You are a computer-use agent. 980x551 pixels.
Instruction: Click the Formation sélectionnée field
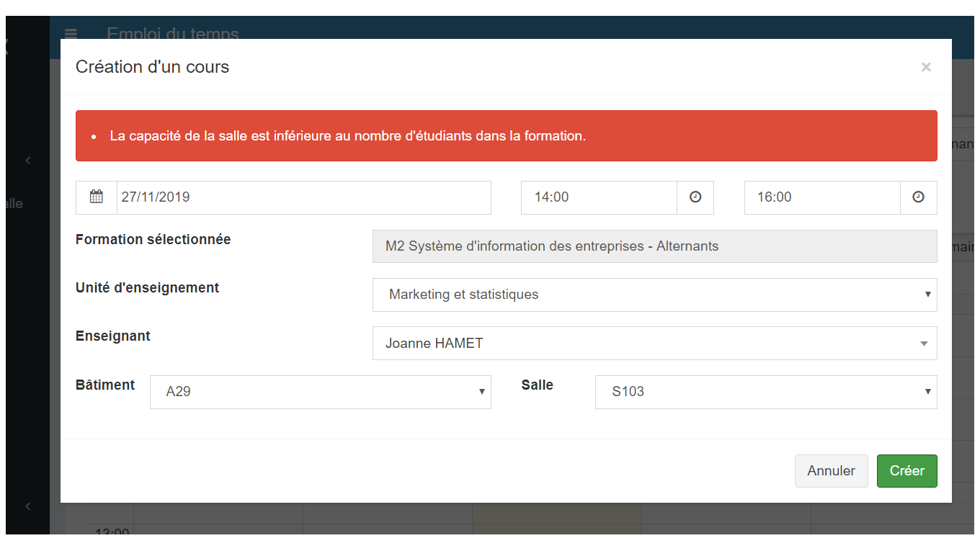point(654,246)
